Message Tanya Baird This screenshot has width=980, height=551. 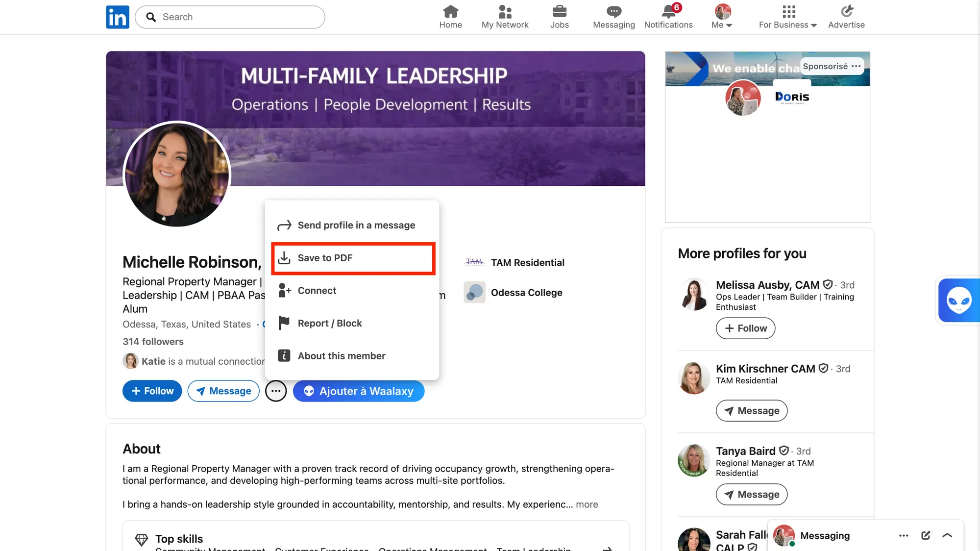[751, 495]
